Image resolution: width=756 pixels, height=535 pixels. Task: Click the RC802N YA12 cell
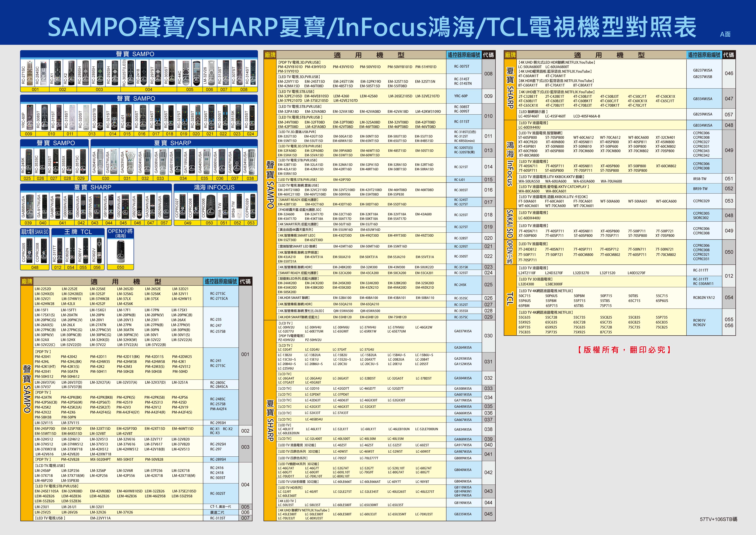pos(704,298)
